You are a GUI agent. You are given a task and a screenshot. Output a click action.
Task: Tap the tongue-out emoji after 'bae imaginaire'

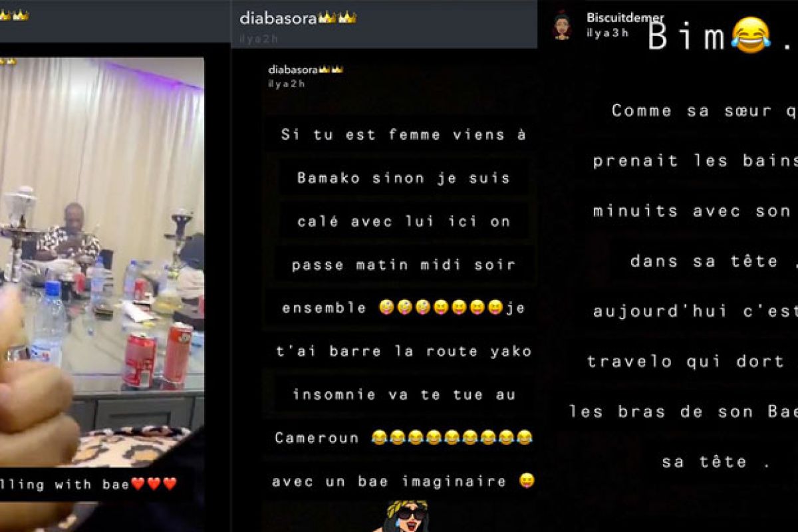(527, 481)
